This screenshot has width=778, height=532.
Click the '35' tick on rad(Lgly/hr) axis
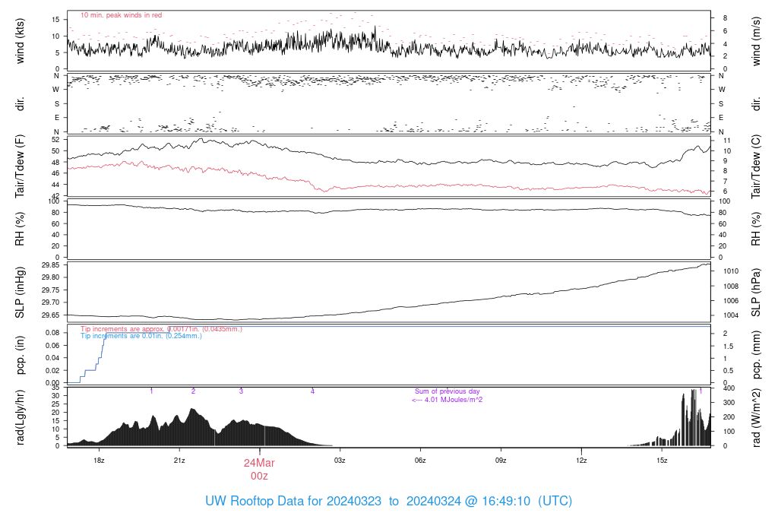click(55, 388)
